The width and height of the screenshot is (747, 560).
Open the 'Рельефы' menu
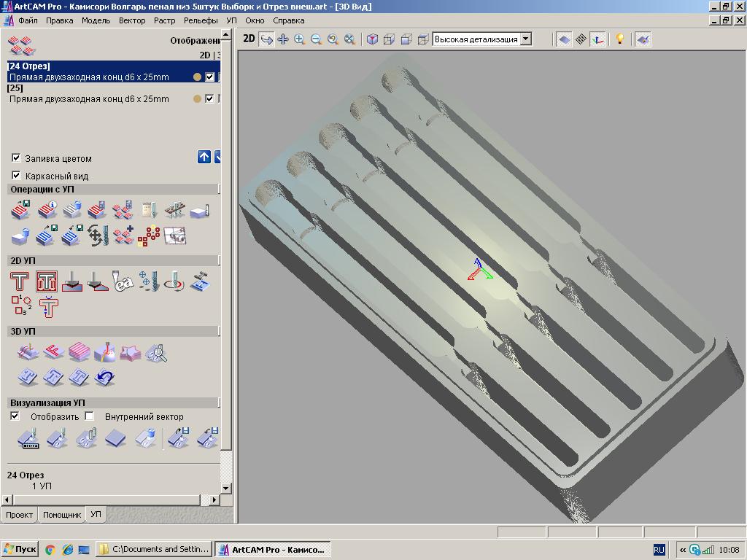coord(200,20)
